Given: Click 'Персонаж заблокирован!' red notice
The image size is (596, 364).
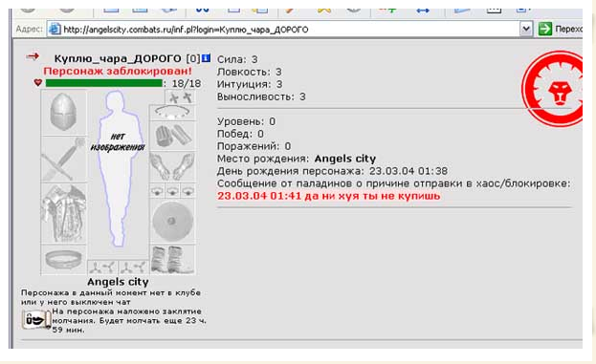Looking at the screenshot, I should pos(118,71).
